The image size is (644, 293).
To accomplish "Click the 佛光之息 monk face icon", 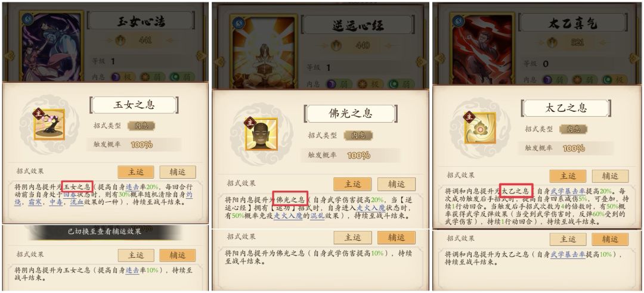I will (261, 133).
